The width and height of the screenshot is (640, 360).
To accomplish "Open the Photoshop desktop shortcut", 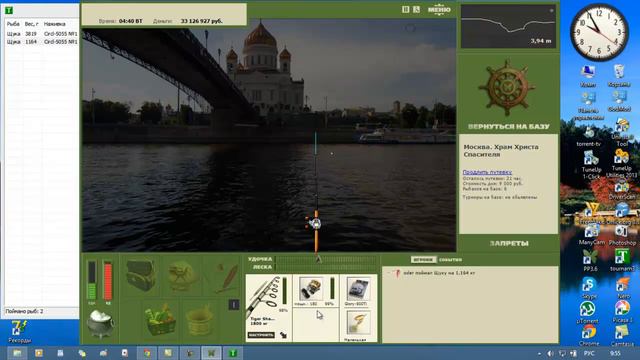I will pos(622,235).
